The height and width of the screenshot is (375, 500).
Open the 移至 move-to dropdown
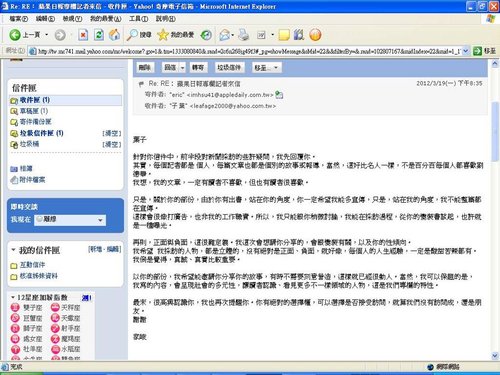(267, 68)
